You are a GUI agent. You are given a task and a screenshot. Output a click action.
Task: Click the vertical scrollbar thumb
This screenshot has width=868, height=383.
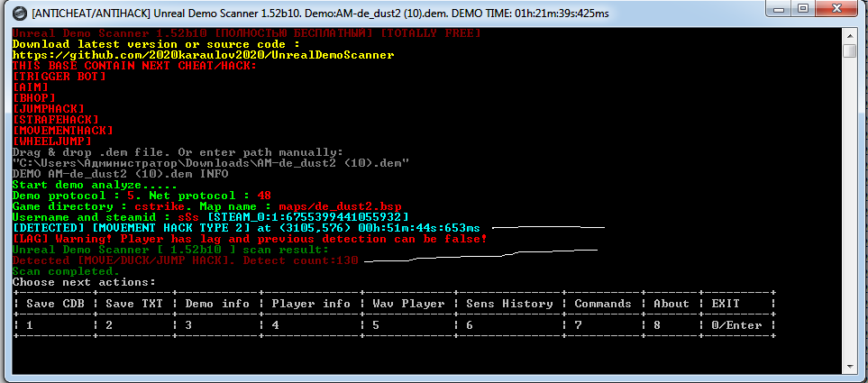point(849,51)
